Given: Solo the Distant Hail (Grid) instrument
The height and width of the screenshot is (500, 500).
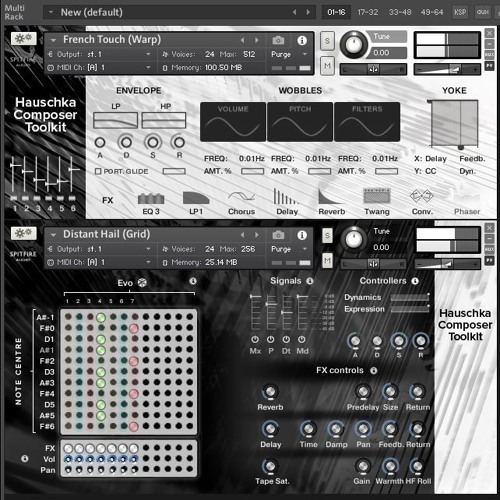Looking at the screenshot, I should click(327, 236).
